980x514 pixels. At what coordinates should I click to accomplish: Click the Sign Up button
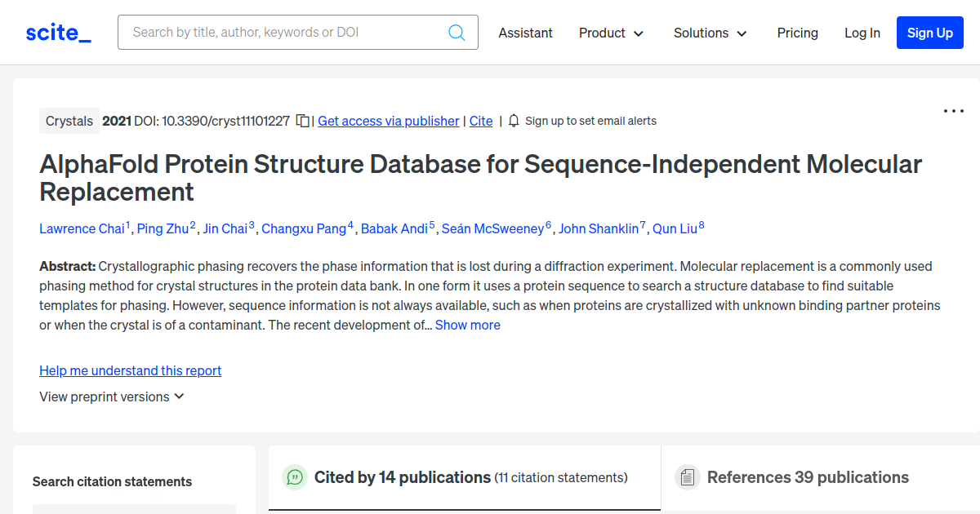(929, 33)
